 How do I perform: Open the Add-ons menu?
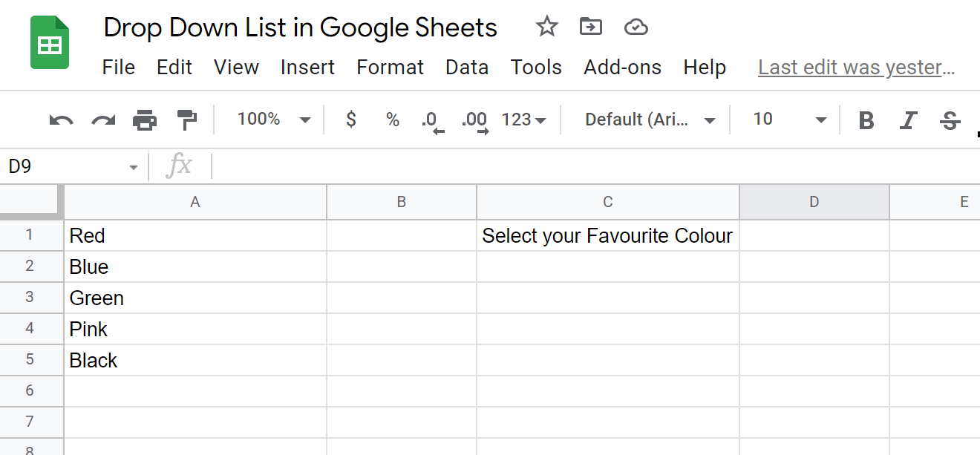[622, 67]
